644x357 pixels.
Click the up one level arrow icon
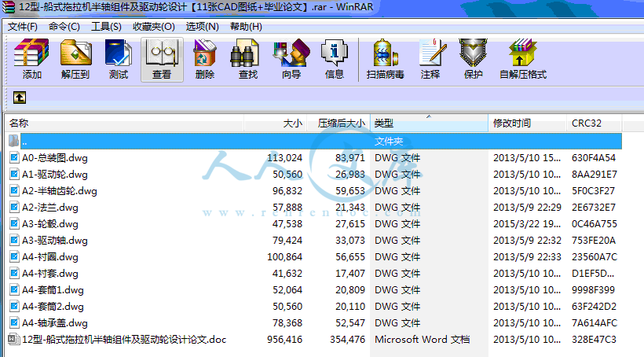point(20,98)
